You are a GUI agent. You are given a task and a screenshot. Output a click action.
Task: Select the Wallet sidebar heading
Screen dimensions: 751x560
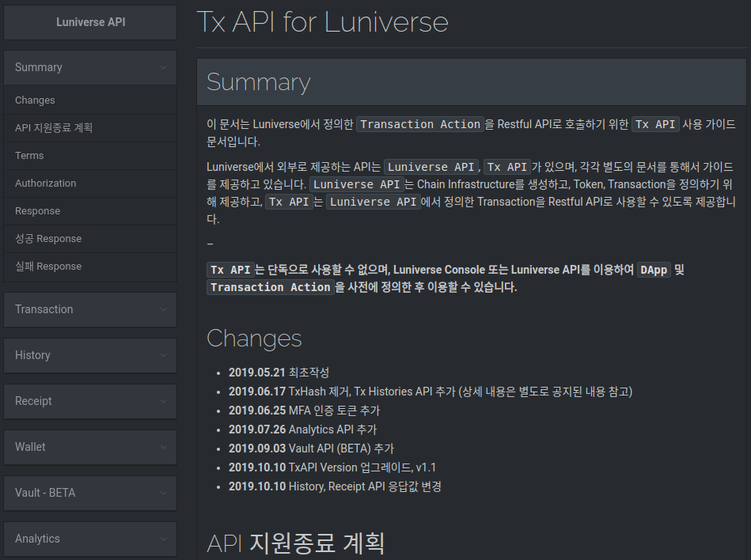pyautogui.click(x=90, y=447)
